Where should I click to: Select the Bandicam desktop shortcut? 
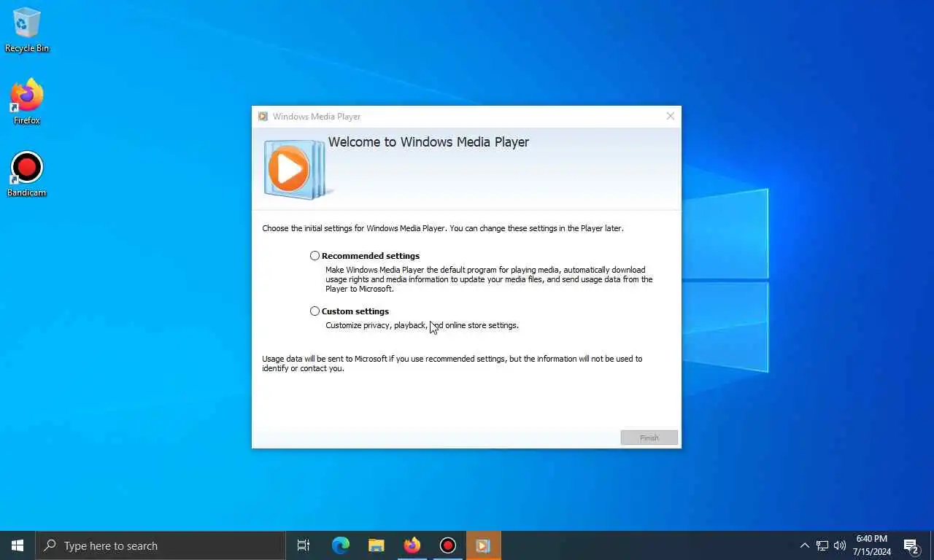coord(27,174)
